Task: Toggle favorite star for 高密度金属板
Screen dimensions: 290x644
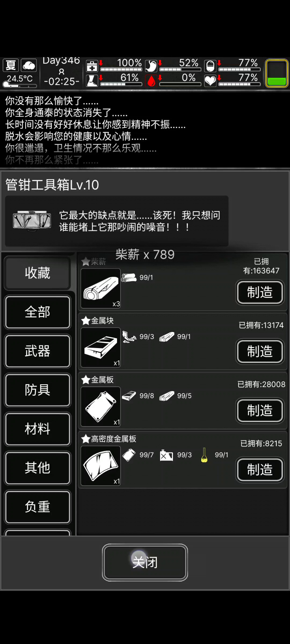Action: (86, 439)
